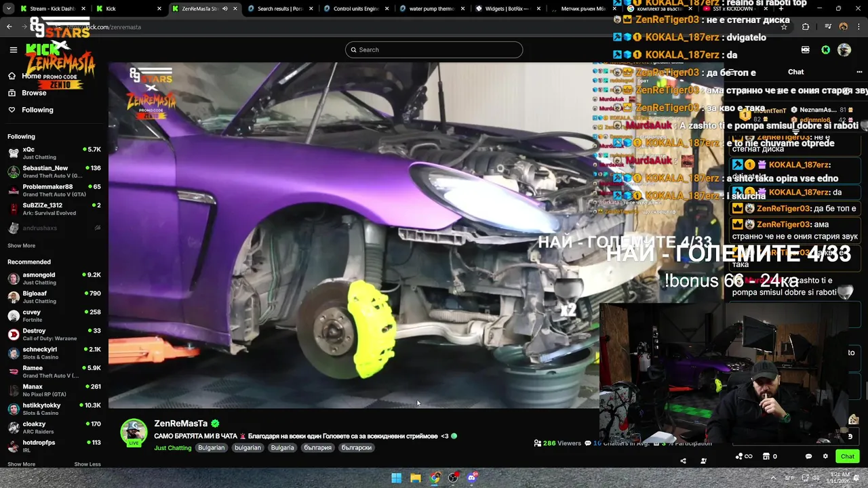Open asmongold recommended channel

(54, 278)
